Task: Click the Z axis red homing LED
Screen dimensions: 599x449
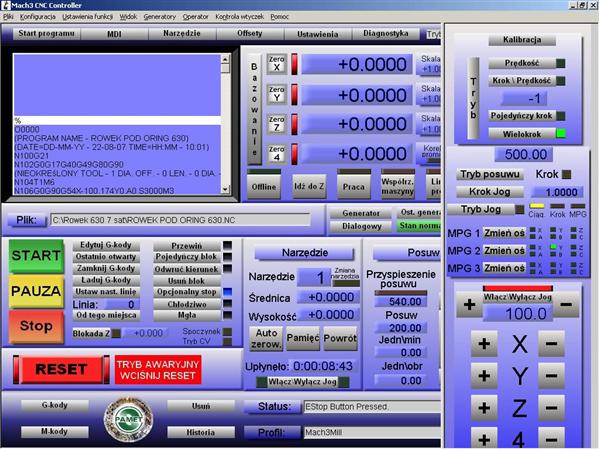Action: coord(295,124)
